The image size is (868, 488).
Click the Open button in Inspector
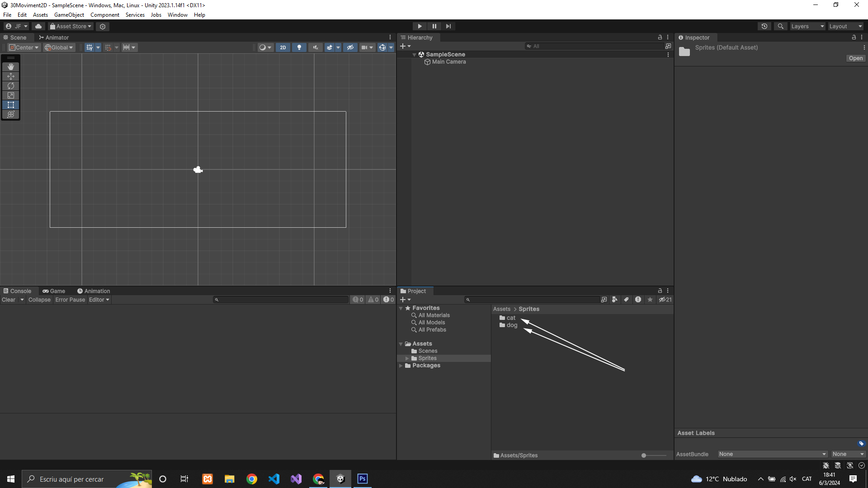[x=855, y=58]
